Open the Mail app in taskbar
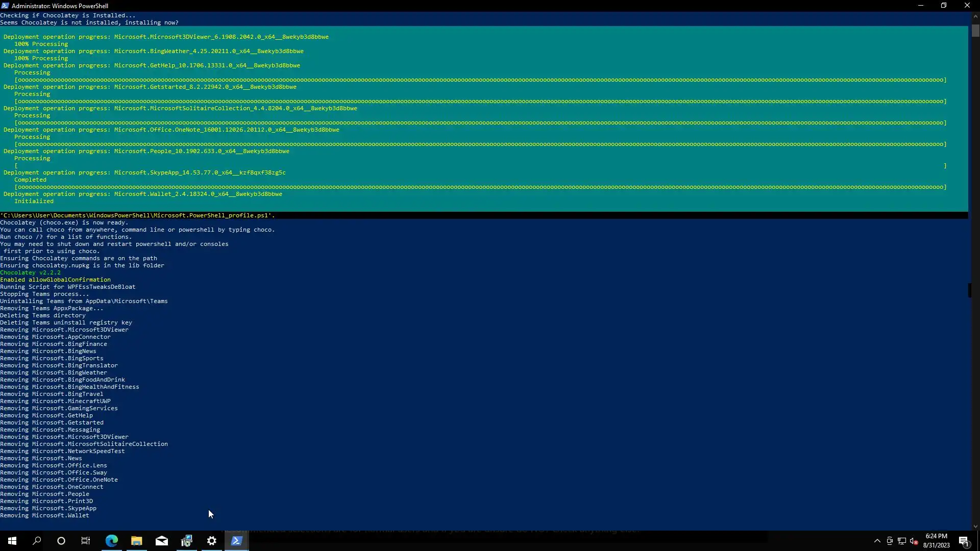Viewport: 980px width, 551px height. pos(161,541)
